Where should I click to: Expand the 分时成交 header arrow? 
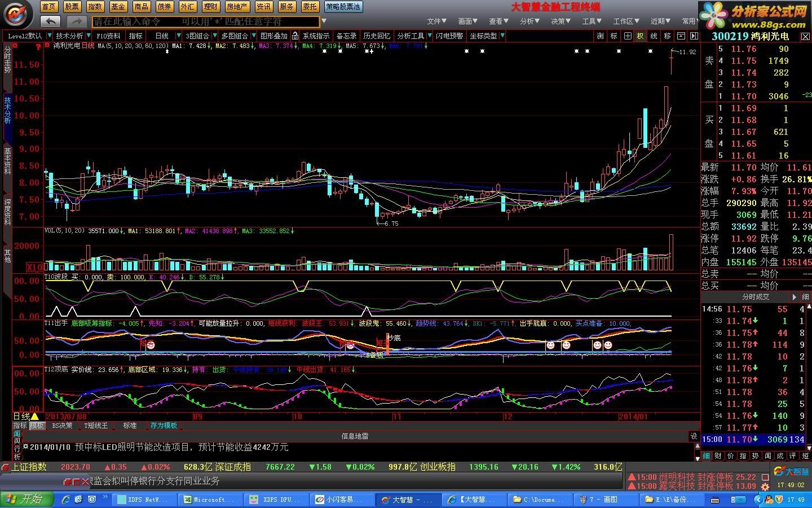(794, 297)
